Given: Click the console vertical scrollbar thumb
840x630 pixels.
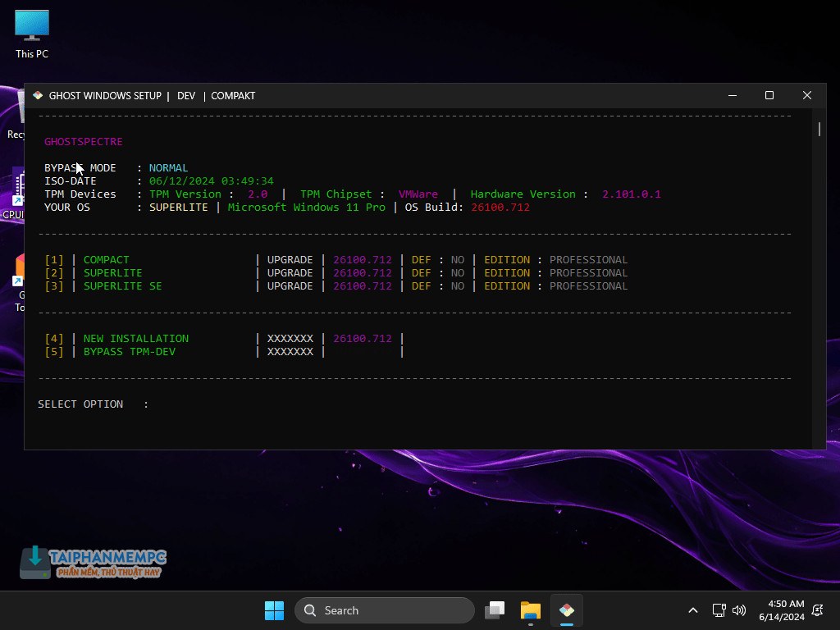Looking at the screenshot, I should [819, 130].
